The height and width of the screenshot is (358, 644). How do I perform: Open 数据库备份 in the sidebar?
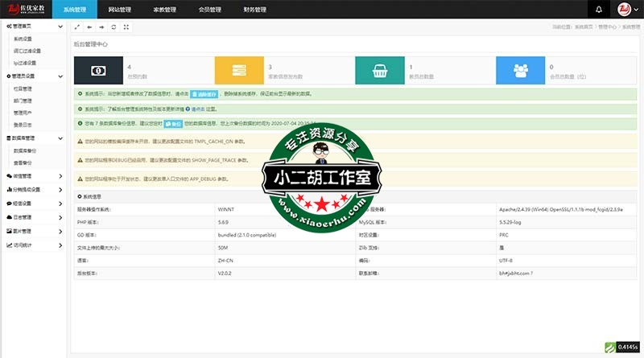coord(26,150)
